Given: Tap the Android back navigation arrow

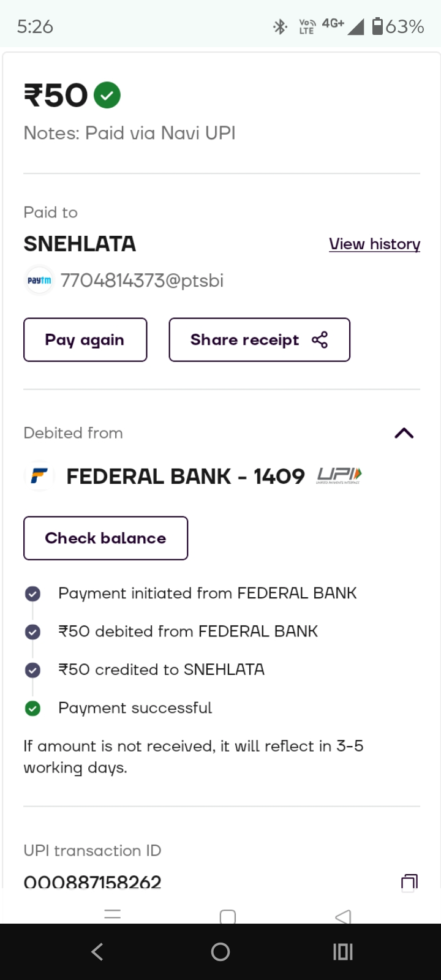Looking at the screenshot, I should coord(97,951).
